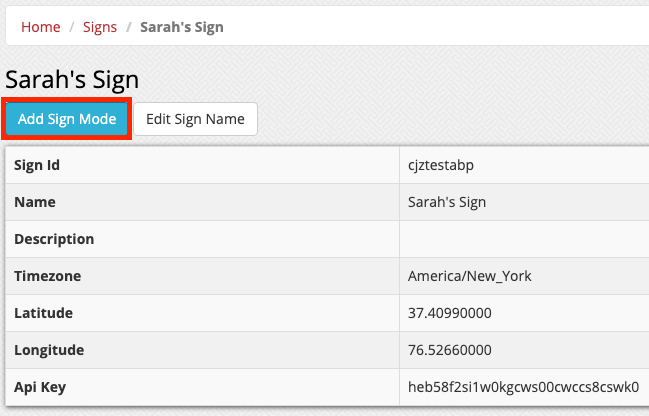
Task: Select the Api Key value string
Action: pyautogui.click(x=524, y=387)
